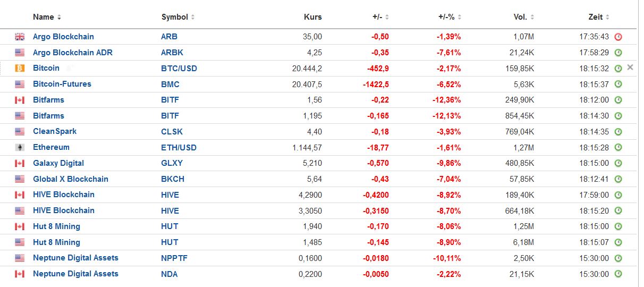
Task: Click the red clock icon for Argo Blockchain
Action: (618, 37)
